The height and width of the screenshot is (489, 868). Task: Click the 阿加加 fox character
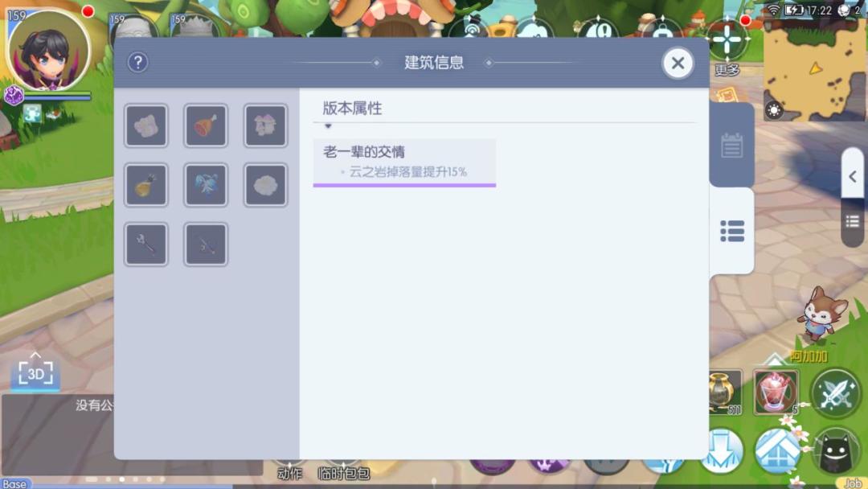[821, 314]
